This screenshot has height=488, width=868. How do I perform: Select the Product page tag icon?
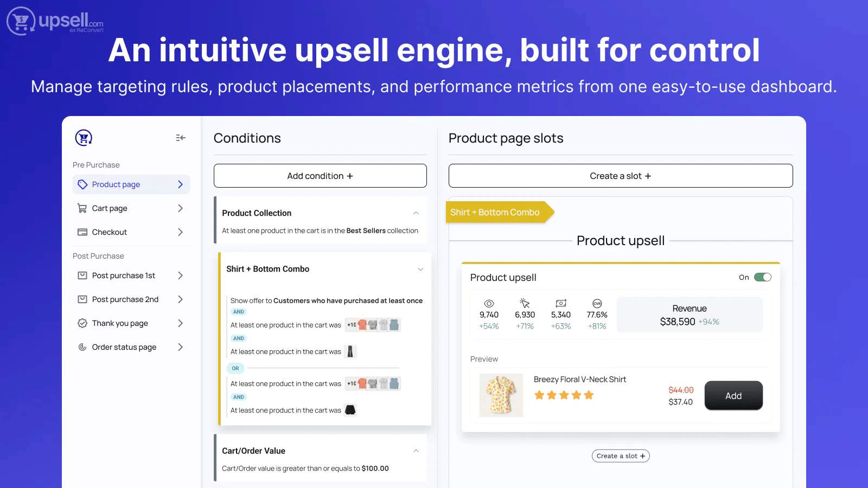click(x=82, y=184)
